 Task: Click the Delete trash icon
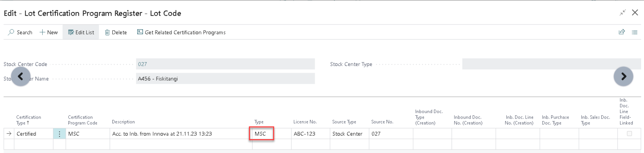pos(107,32)
